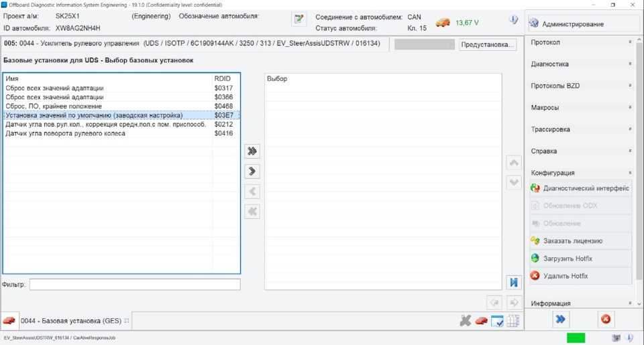The image size is (644, 345).
Task: Click the Обновление ODX item
Action: (x=581, y=206)
